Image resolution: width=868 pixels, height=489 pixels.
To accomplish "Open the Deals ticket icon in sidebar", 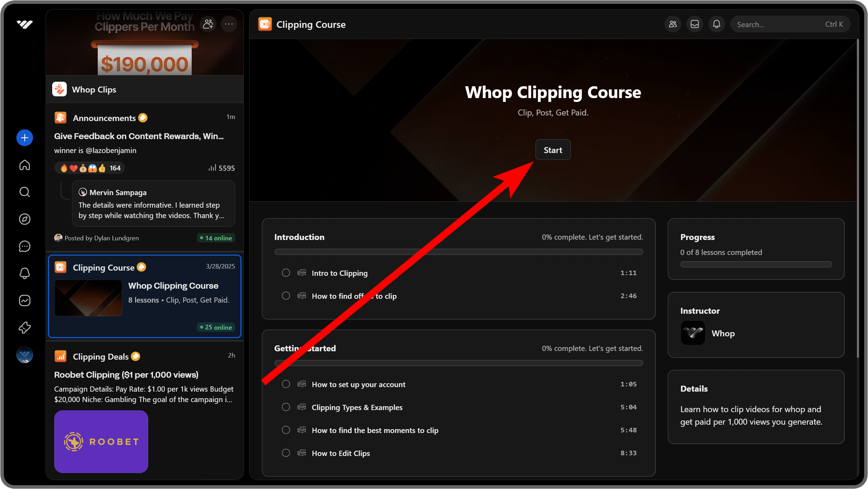I will tap(25, 327).
